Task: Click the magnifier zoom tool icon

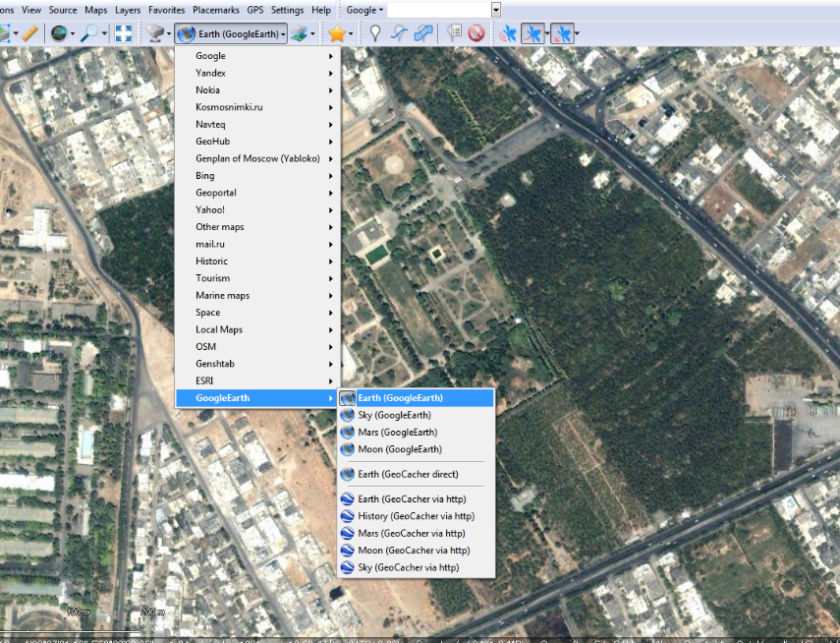Action: [89, 33]
